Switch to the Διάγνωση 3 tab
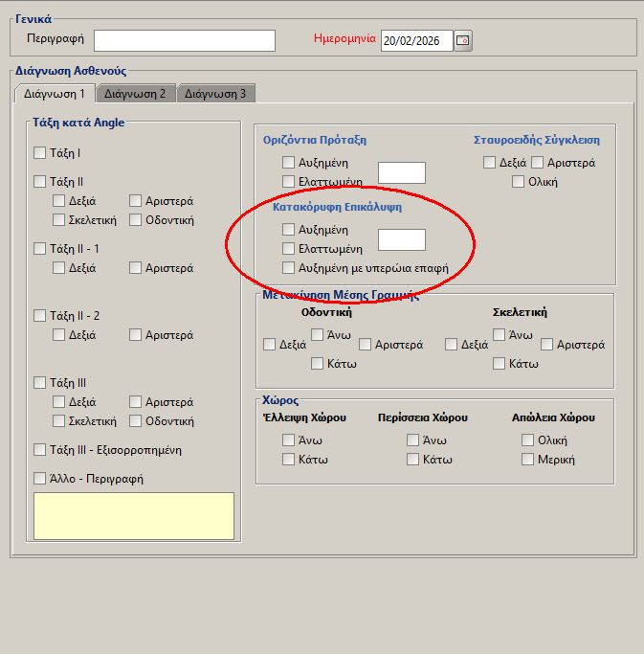The height and width of the screenshot is (654, 644). [x=215, y=94]
